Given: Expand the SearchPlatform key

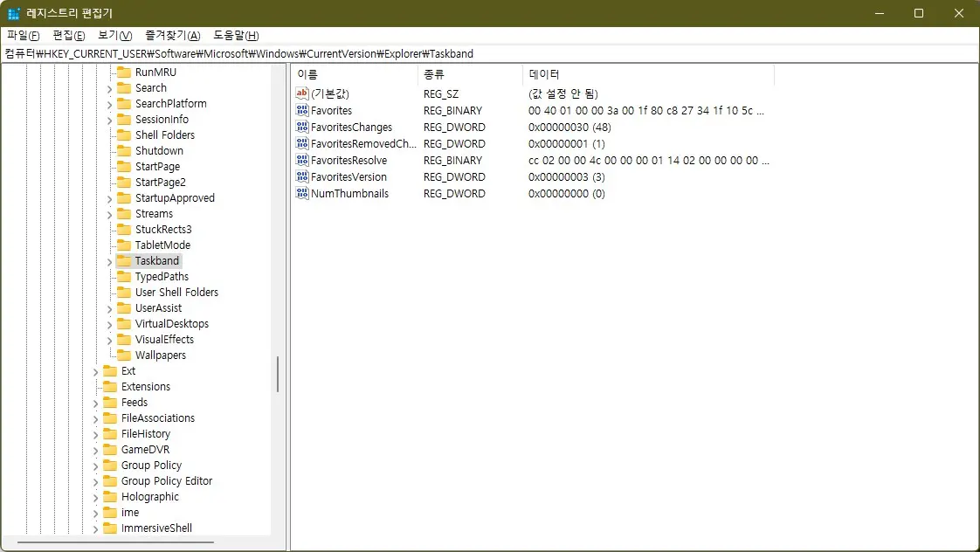Looking at the screenshot, I should point(109,105).
